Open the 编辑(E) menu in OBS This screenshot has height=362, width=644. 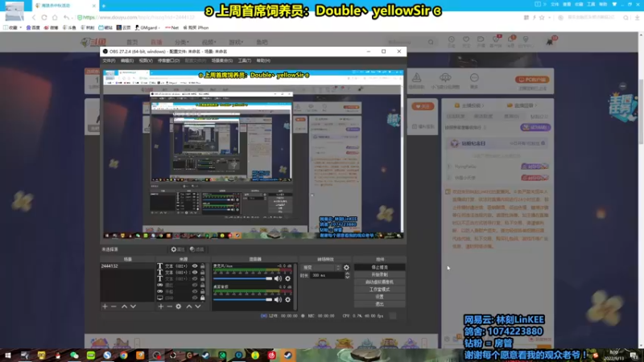point(127,61)
